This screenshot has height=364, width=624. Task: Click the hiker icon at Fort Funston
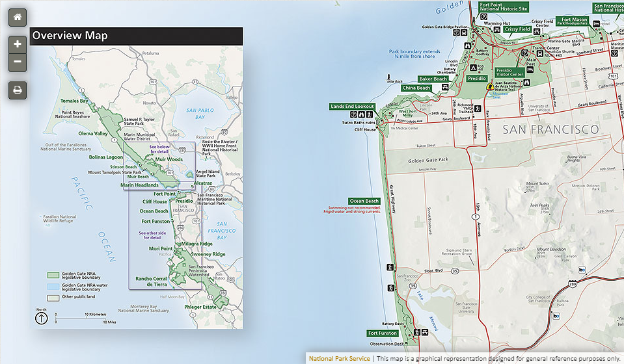click(416, 332)
